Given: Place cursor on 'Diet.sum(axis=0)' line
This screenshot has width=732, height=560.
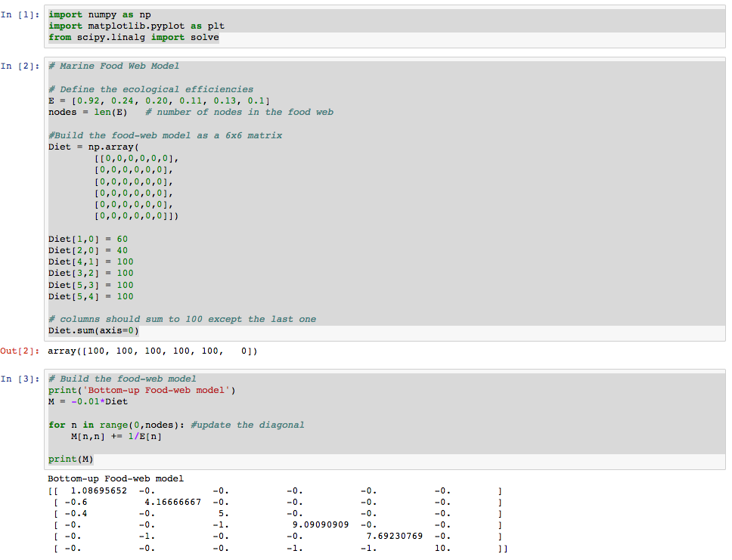Looking at the screenshot, I should (94, 330).
